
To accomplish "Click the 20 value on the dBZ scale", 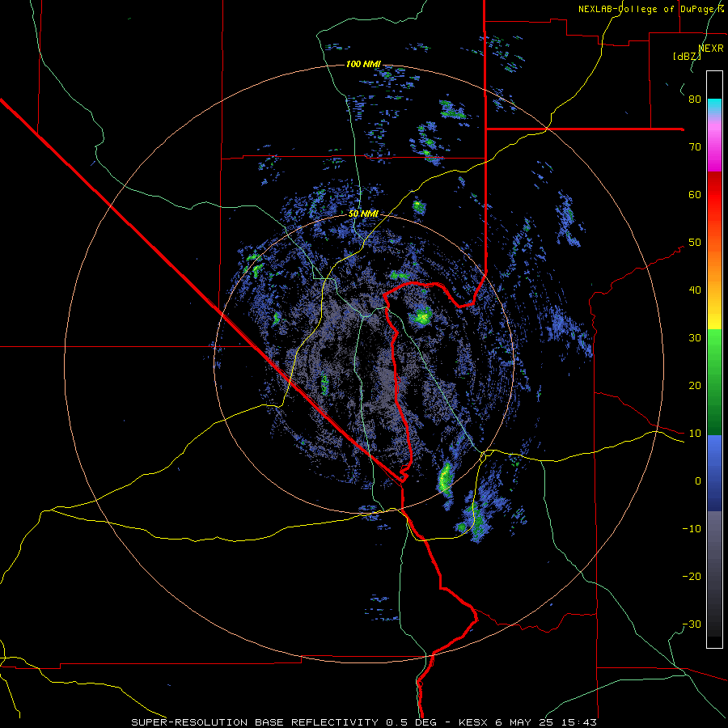I will click(695, 385).
